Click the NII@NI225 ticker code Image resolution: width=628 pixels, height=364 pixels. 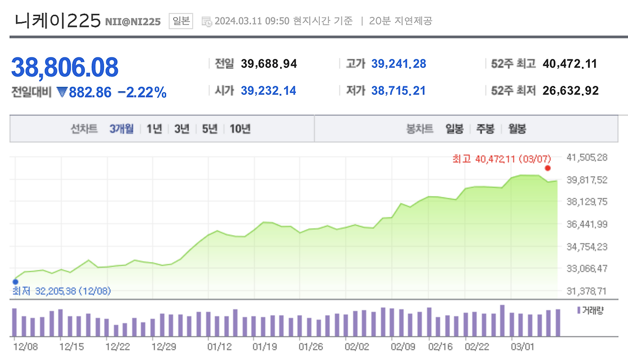(x=133, y=22)
